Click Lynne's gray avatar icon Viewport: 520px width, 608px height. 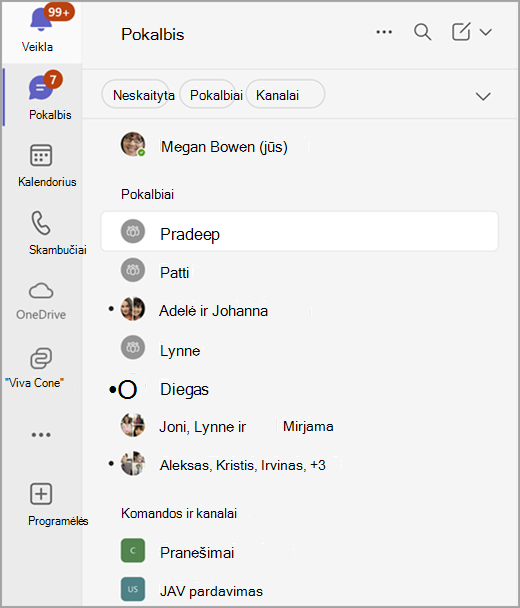133,347
